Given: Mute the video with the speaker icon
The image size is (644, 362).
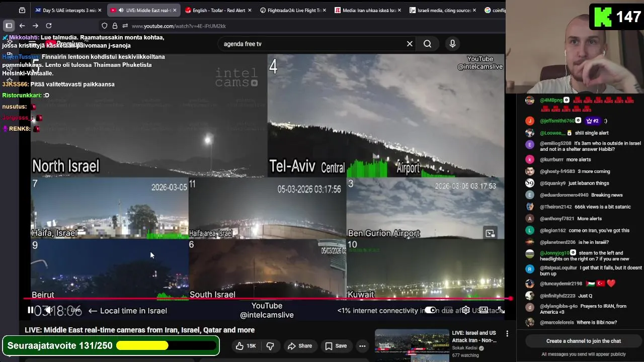Looking at the screenshot, I should pos(48,310).
